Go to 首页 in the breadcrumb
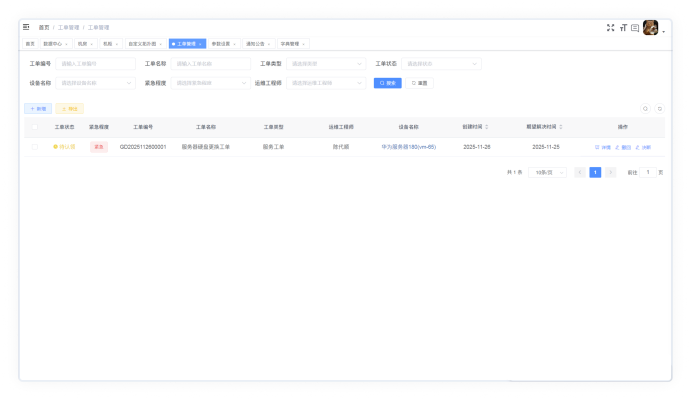691x400 pixels. pyautogui.click(x=44, y=27)
